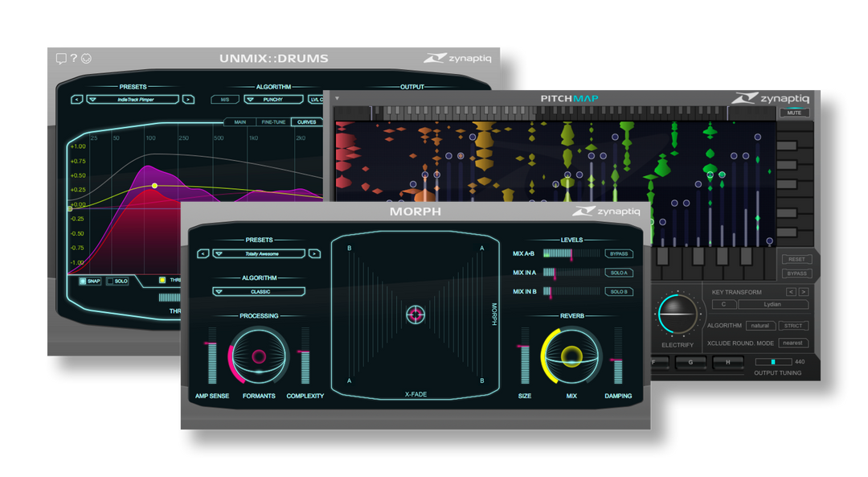Click the yellow curve node in UNMIX::DRUMS
Screen dimensions: 868x477
tap(154, 186)
